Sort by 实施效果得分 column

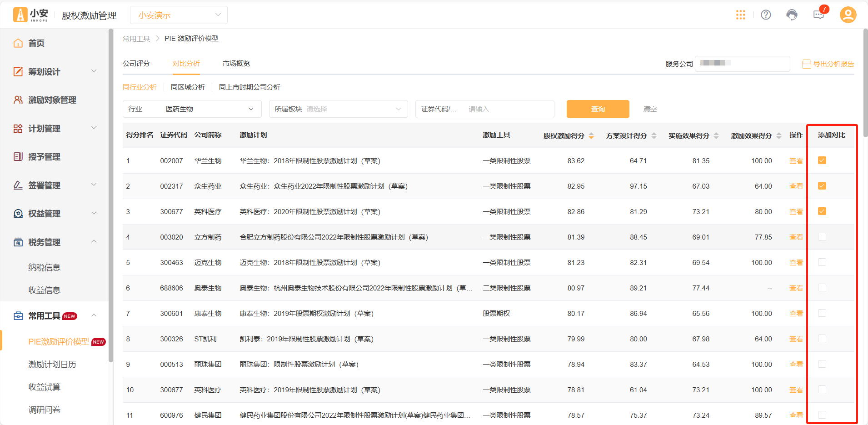[716, 135]
